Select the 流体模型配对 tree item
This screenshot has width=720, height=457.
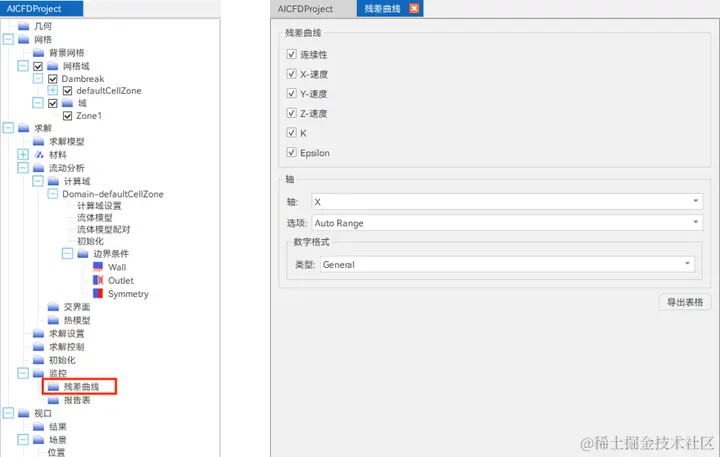point(104,229)
